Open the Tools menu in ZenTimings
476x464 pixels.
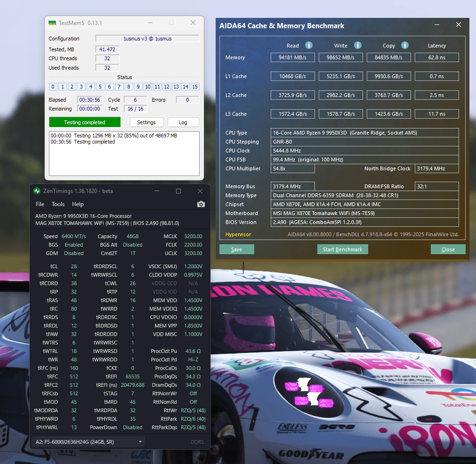tap(58, 204)
